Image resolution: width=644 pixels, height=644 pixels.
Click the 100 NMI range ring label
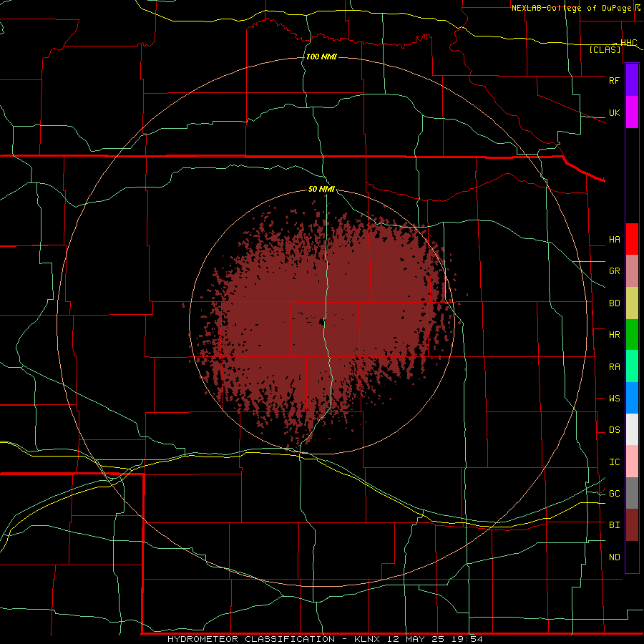click(321, 57)
